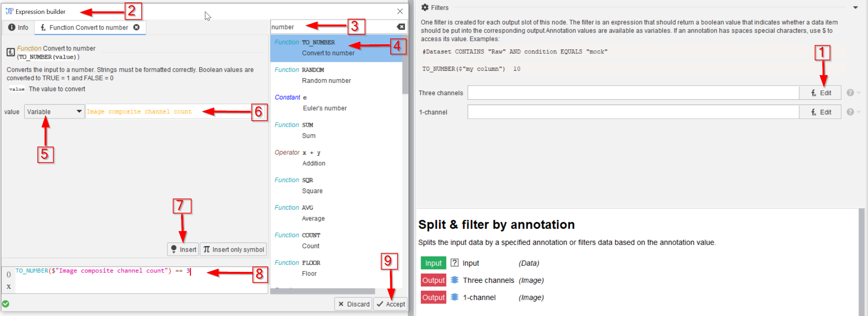Click the green validation checkmark icon

click(x=6, y=304)
